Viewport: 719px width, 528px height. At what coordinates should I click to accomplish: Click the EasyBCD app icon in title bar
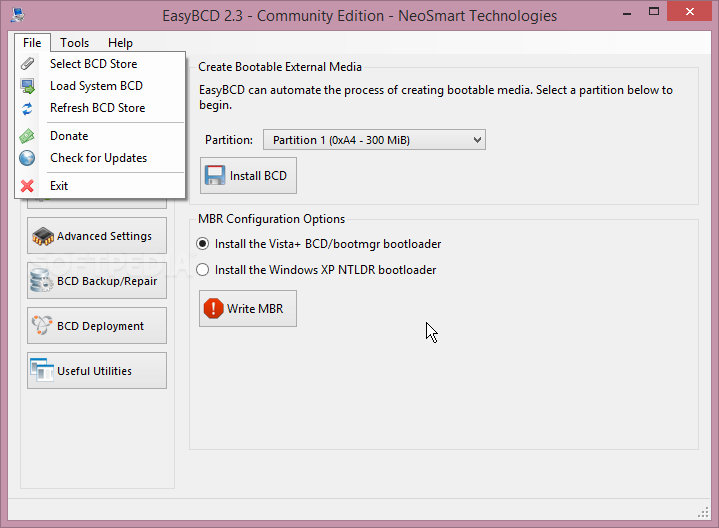pyautogui.click(x=18, y=15)
